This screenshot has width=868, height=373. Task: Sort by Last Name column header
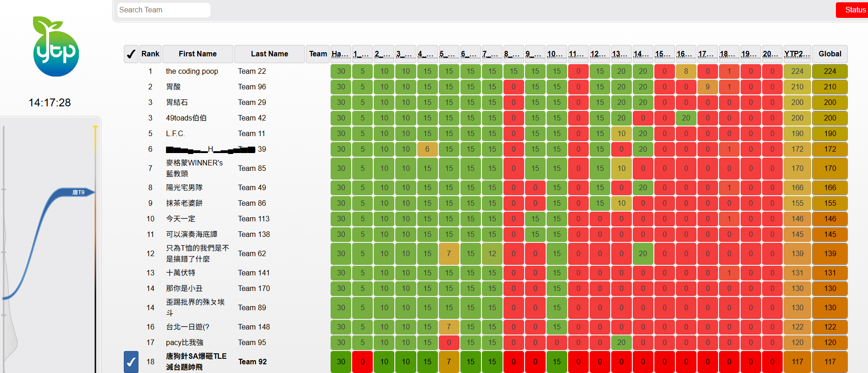[270, 54]
